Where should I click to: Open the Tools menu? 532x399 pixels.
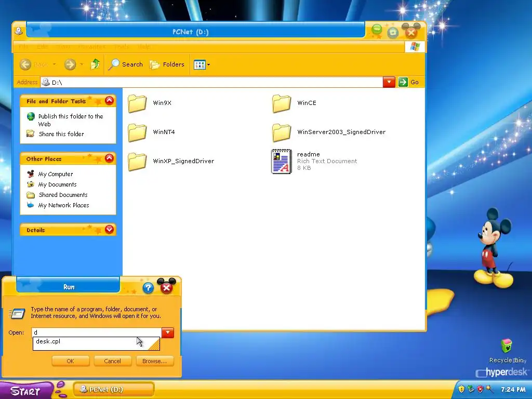click(x=122, y=46)
